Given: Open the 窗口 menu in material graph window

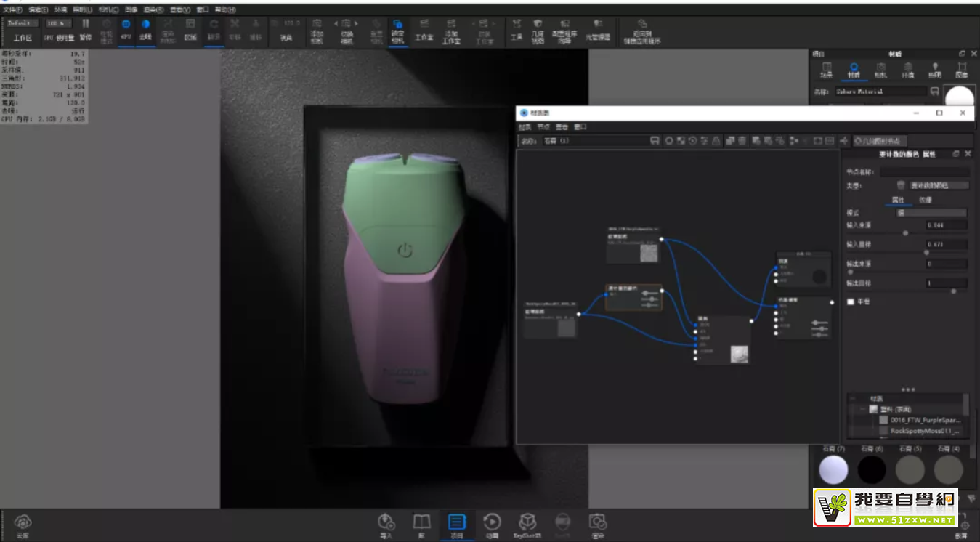Looking at the screenshot, I should click(x=580, y=127).
